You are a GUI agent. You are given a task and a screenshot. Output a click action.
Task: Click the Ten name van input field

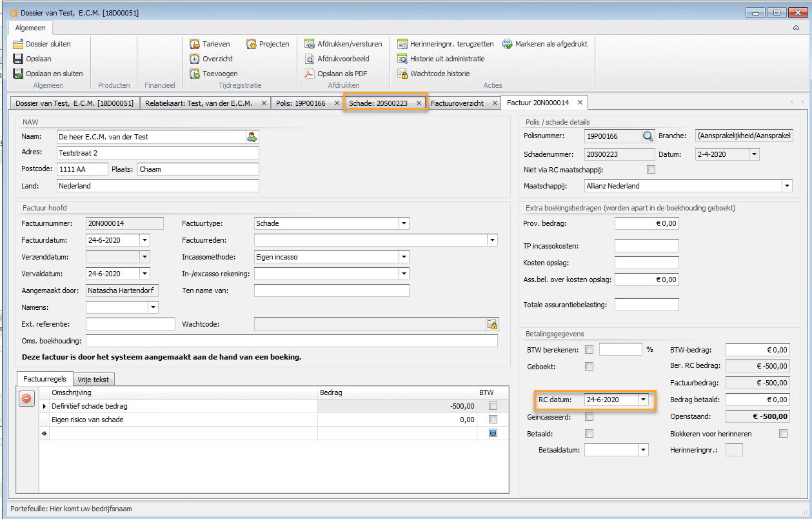(332, 290)
